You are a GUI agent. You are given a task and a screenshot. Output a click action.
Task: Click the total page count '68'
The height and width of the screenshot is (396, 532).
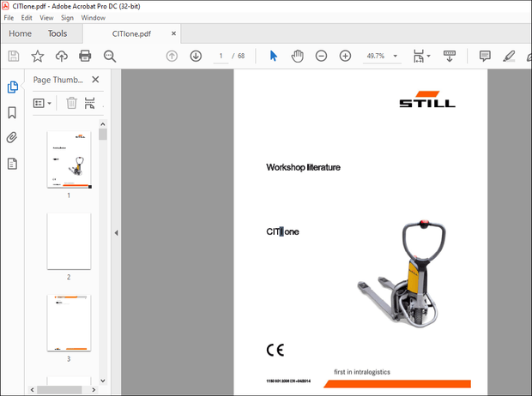(241, 56)
